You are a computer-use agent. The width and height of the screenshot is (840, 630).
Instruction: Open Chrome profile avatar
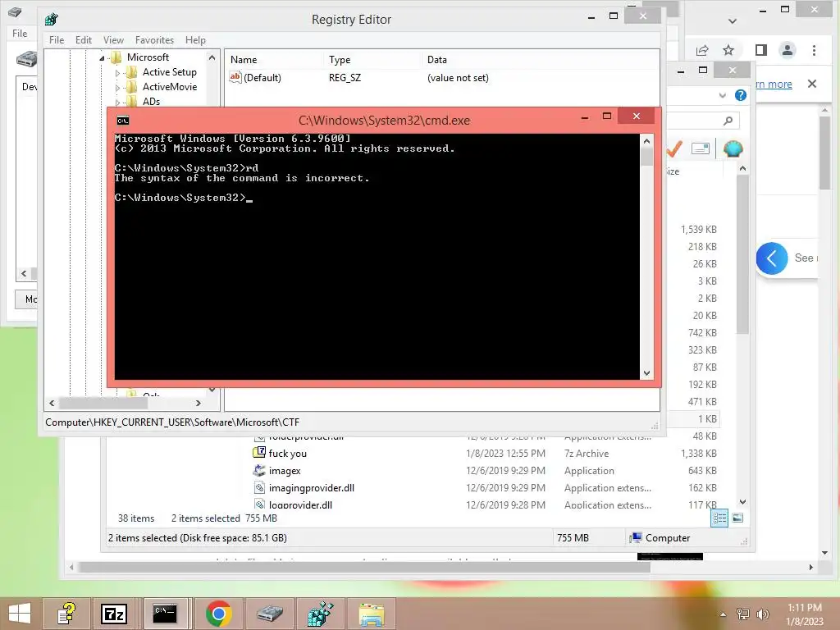(787, 50)
